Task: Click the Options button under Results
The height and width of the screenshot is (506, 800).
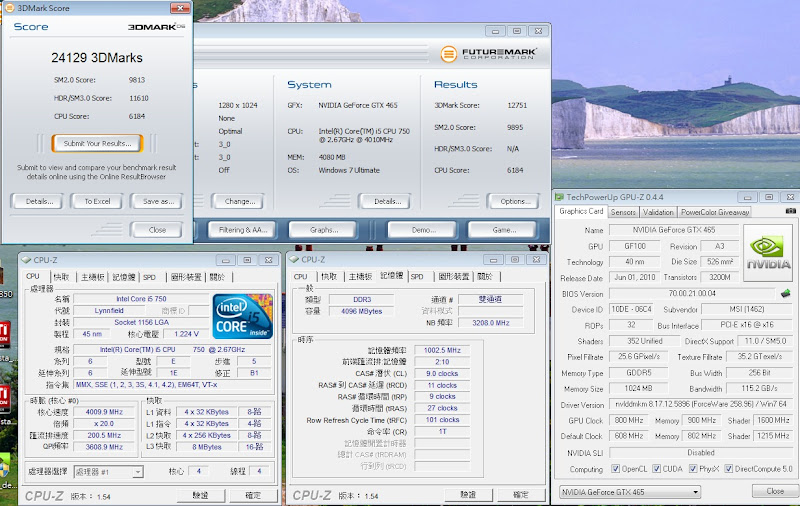Action: 515,201
